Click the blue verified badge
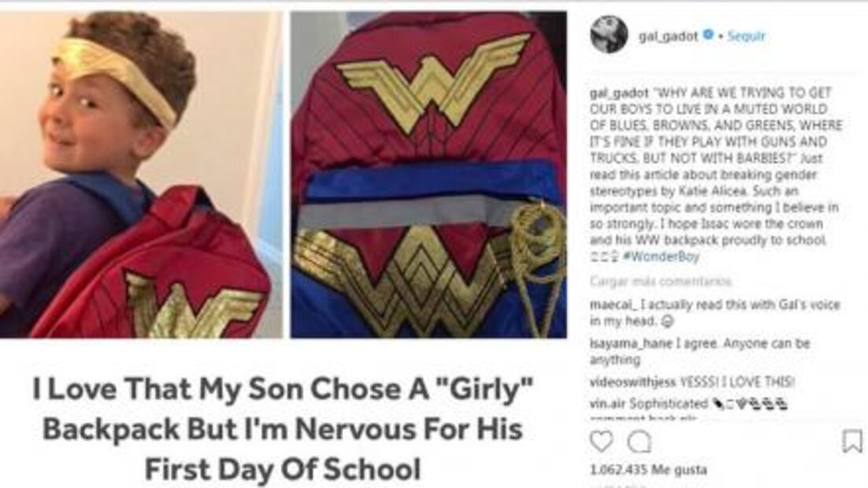 pyautogui.click(x=707, y=35)
